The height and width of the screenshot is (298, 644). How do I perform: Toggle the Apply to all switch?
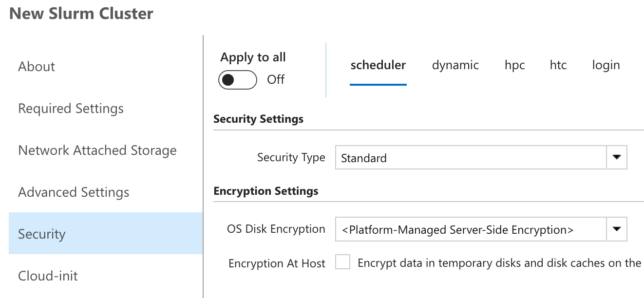click(237, 80)
